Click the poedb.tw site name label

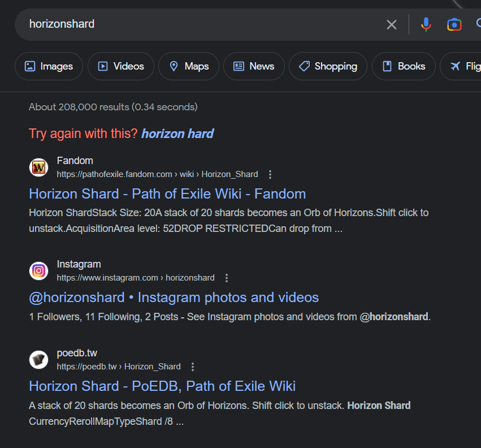77,353
